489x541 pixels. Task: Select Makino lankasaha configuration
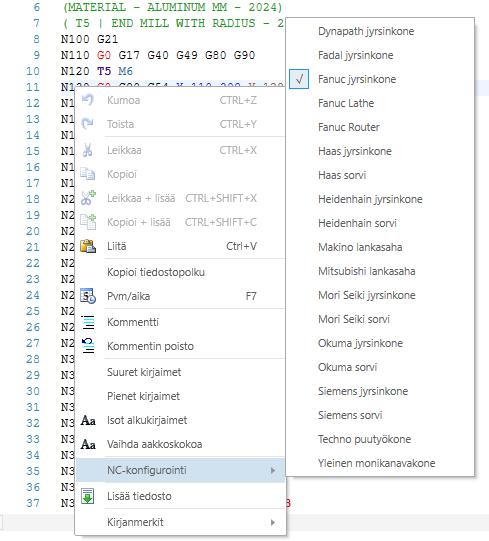point(380,247)
